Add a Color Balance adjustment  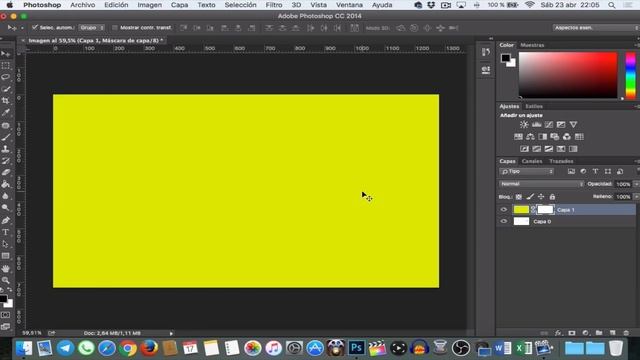(x=530, y=137)
